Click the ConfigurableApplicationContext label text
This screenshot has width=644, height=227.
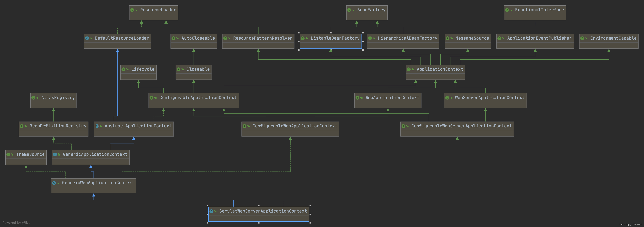click(x=198, y=98)
